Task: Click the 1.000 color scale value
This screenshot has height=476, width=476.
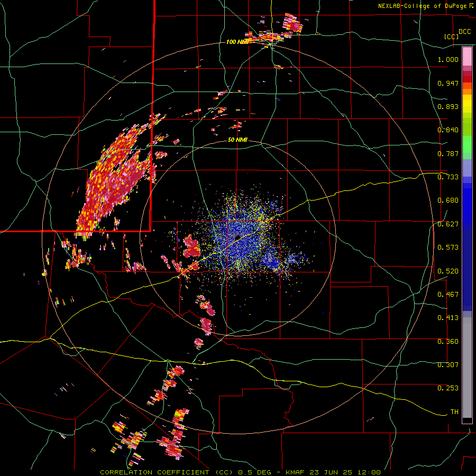Action: point(448,59)
